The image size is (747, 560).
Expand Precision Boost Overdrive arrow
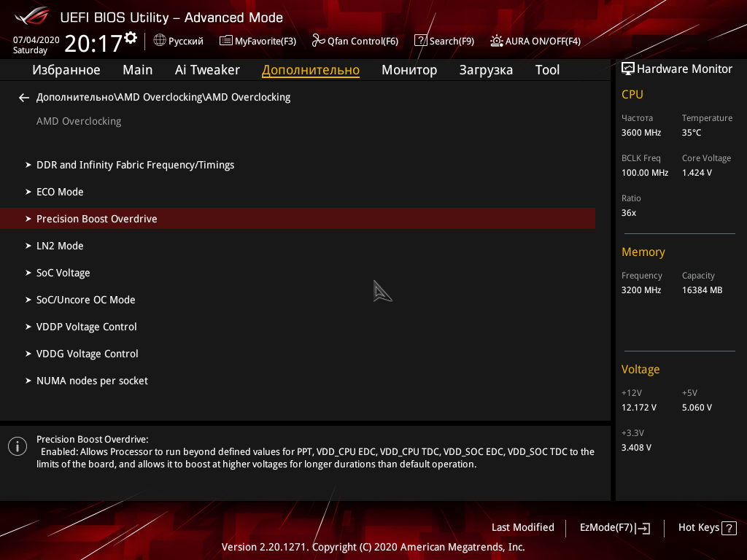point(28,219)
